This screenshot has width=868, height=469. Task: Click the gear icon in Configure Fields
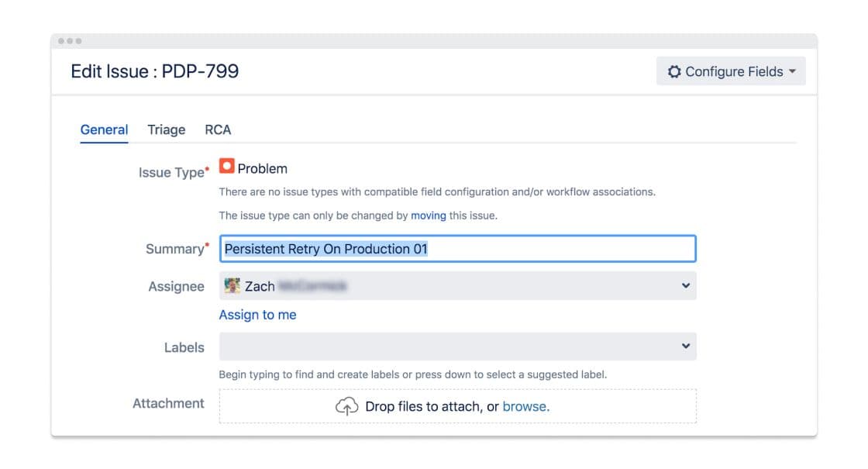pyautogui.click(x=673, y=71)
